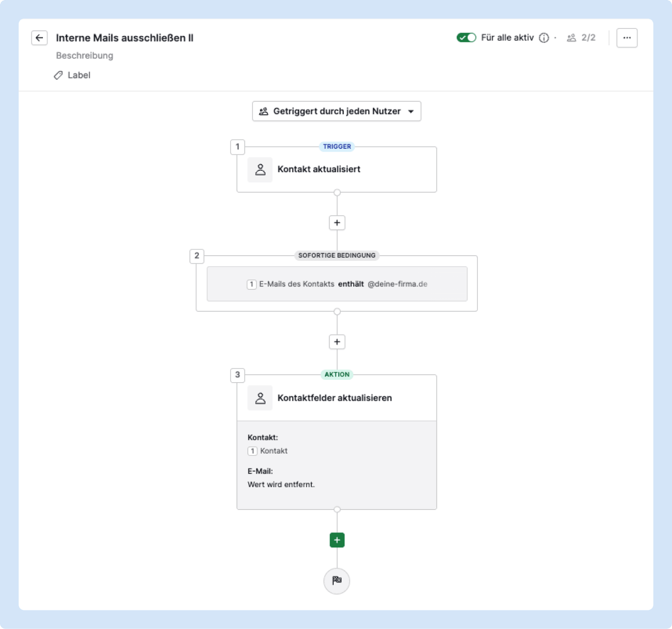Click the 'Wert wird entfernt.' text

pyautogui.click(x=281, y=484)
